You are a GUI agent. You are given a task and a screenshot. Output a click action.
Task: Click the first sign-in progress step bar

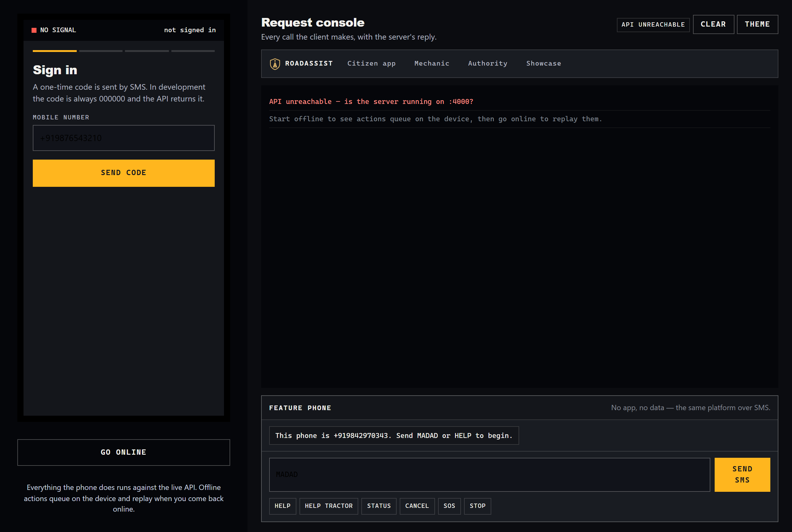click(x=55, y=51)
